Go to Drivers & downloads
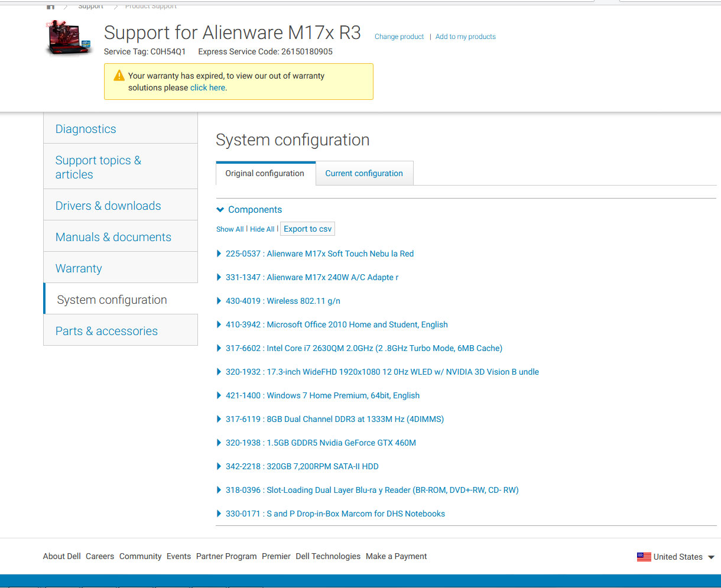721x588 pixels. [121, 206]
